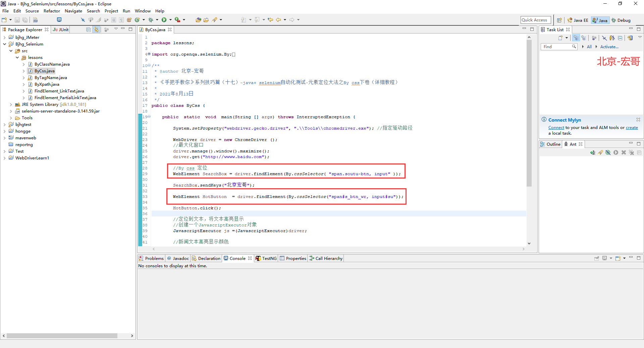
Task: Close the Connect Mylyn notice
Action: [x=638, y=120]
